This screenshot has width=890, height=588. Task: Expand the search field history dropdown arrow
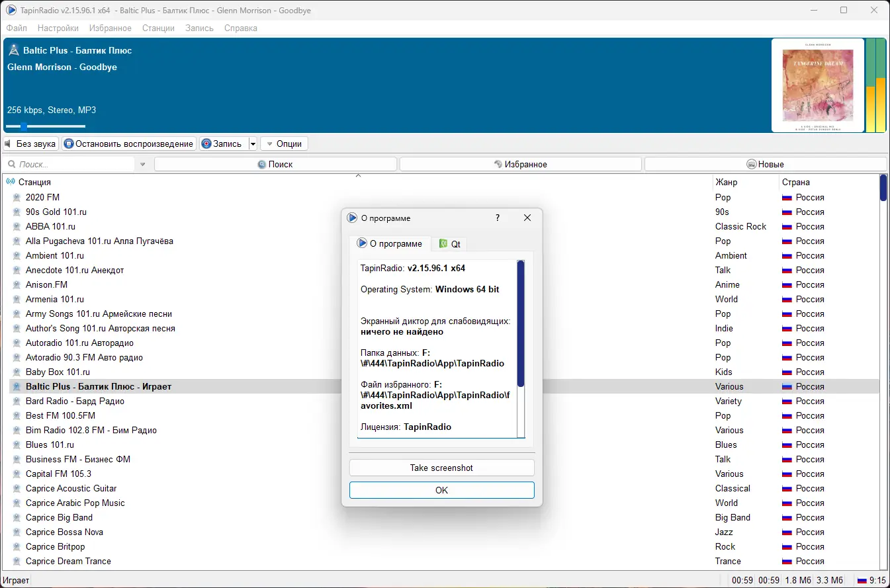tap(143, 164)
